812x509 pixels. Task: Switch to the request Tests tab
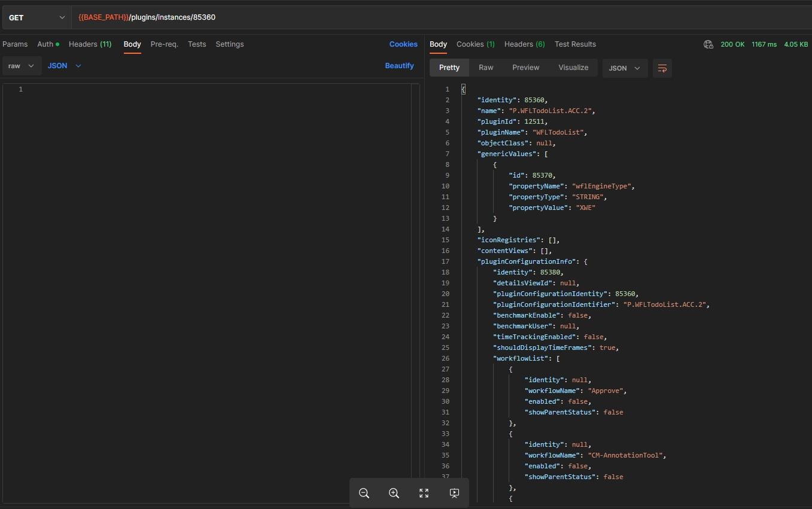tap(197, 44)
